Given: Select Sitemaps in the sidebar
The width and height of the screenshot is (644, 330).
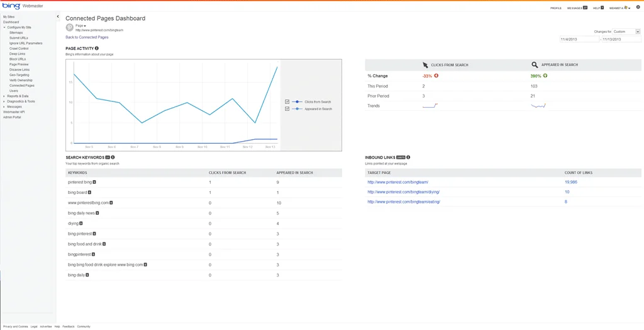Looking at the screenshot, I should click(x=16, y=33).
